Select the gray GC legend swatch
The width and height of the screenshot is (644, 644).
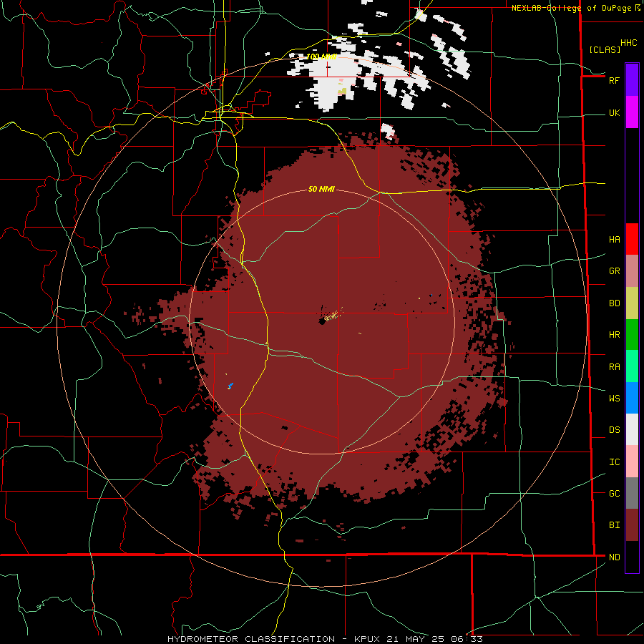click(632, 493)
